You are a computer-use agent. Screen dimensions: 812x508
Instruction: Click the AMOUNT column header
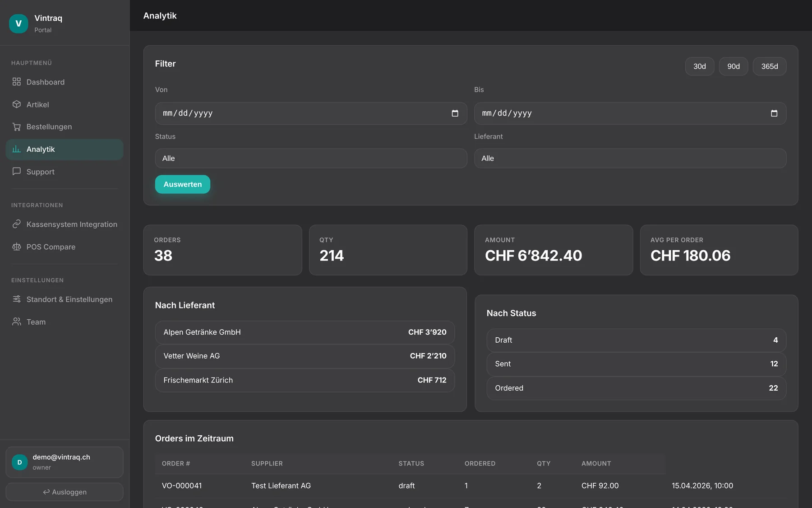[x=596, y=463]
